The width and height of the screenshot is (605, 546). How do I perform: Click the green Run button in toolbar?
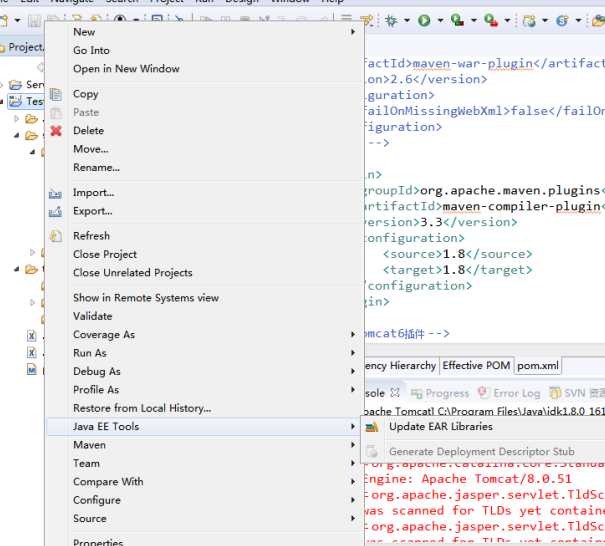pos(424,20)
